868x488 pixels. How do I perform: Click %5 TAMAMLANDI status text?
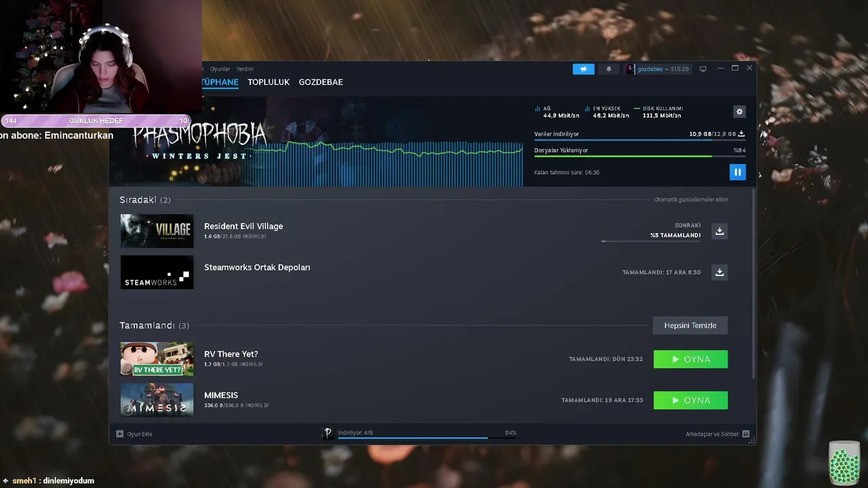tap(675, 235)
